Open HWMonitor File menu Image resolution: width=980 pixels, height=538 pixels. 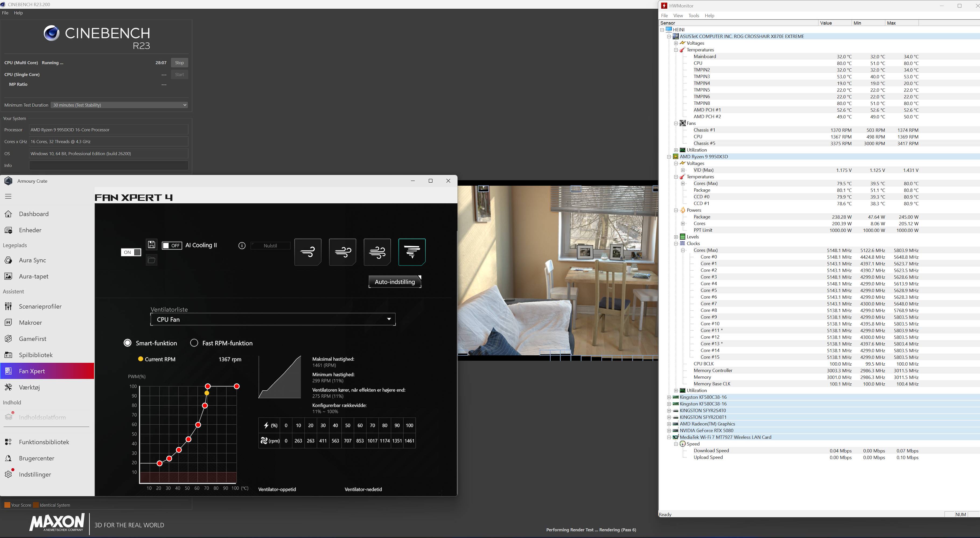pos(664,16)
